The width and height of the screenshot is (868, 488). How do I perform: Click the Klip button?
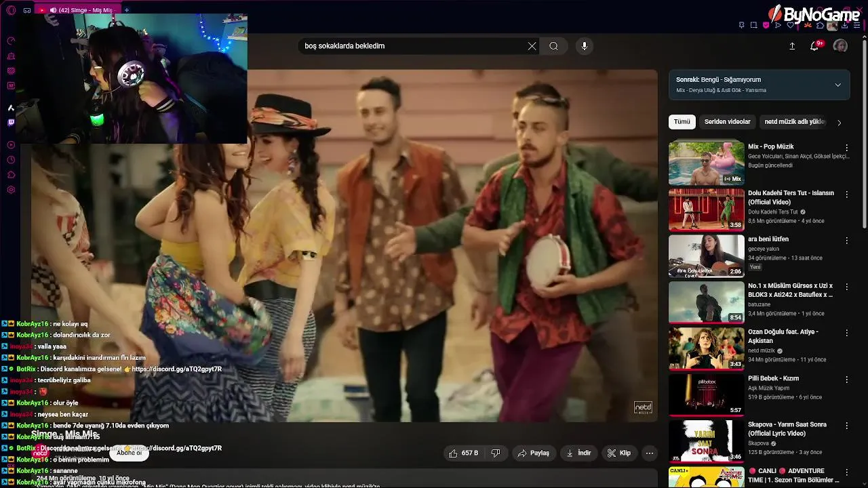coord(619,453)
